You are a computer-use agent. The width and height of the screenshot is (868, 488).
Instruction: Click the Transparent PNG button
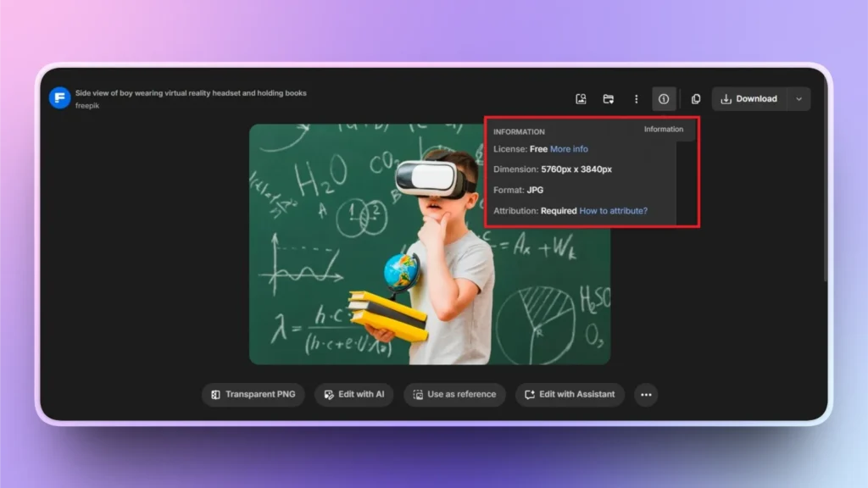point(253,395)
